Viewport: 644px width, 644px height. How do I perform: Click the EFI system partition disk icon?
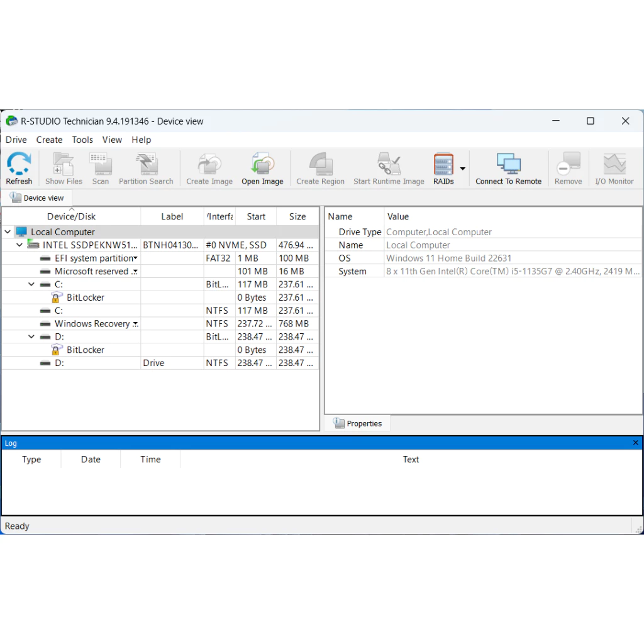pos(45,258)
